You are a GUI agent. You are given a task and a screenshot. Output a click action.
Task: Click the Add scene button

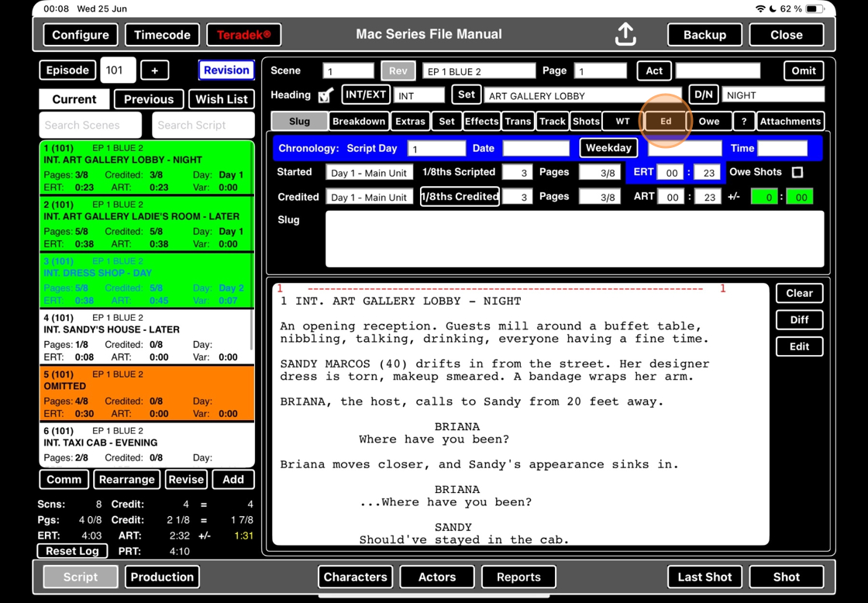(x=233, y=480)
